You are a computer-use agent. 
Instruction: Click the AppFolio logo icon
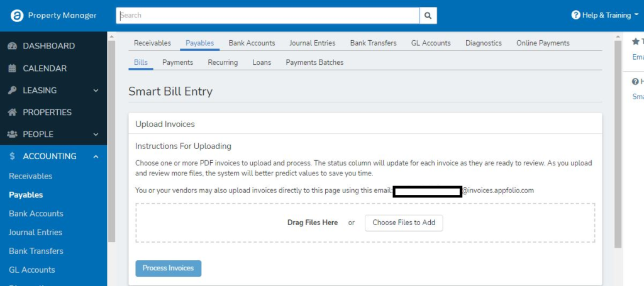click(17, 16)
